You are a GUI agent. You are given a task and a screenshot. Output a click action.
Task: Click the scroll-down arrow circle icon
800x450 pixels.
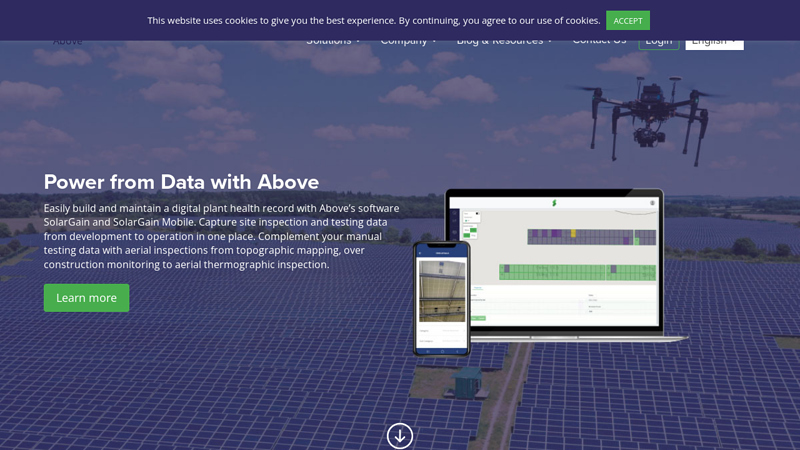click(399, 436)
